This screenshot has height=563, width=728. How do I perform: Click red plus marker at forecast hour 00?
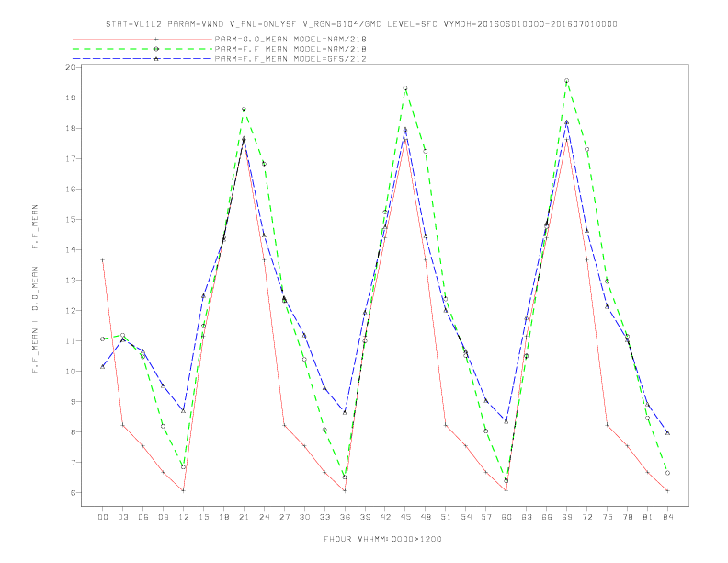(x=103, y=260)
